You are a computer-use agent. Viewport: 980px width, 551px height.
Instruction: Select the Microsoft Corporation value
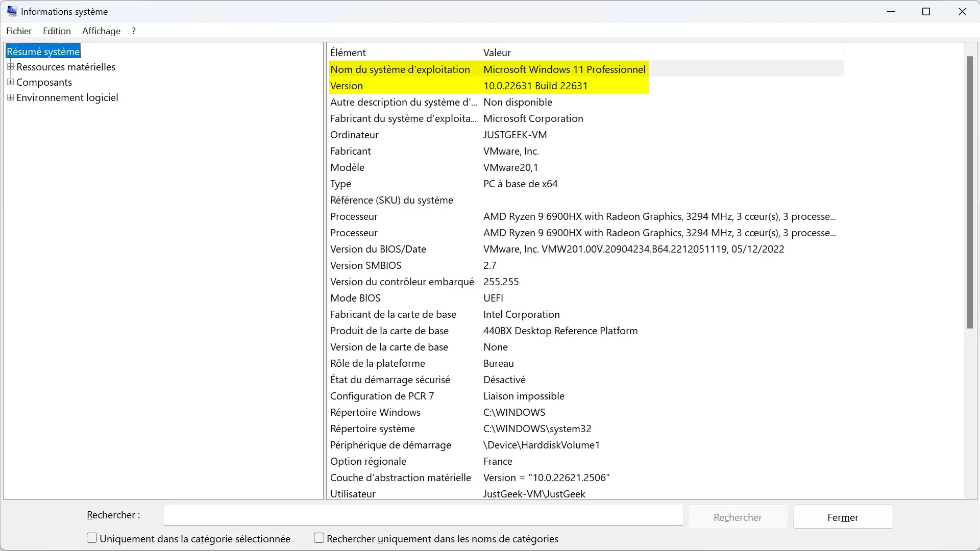tap(533, 118)
